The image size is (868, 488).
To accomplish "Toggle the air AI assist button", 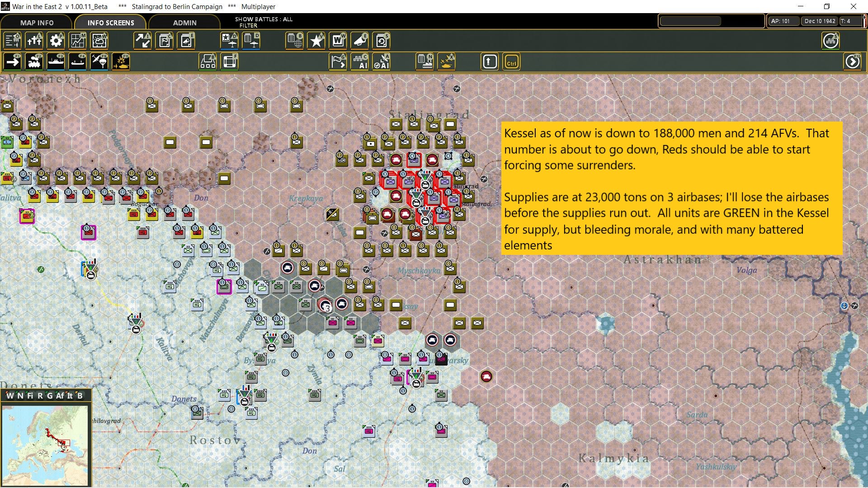I will 382,62.
